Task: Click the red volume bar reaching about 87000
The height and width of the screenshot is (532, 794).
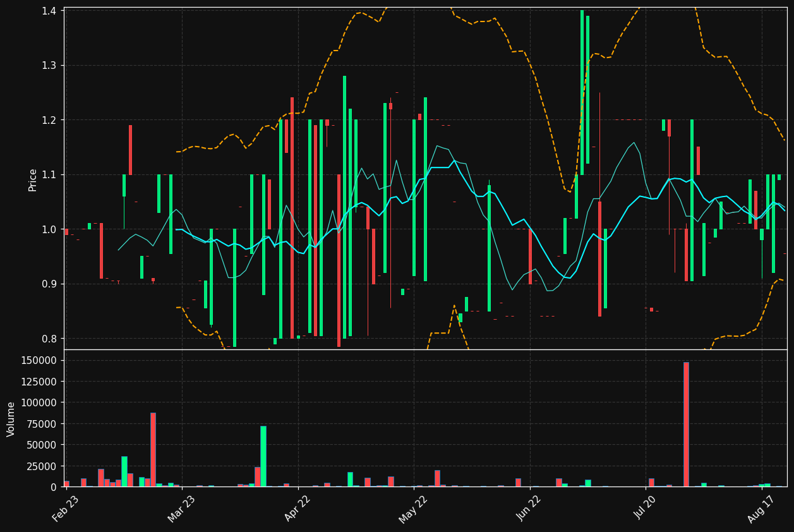Action: point(153,450)
